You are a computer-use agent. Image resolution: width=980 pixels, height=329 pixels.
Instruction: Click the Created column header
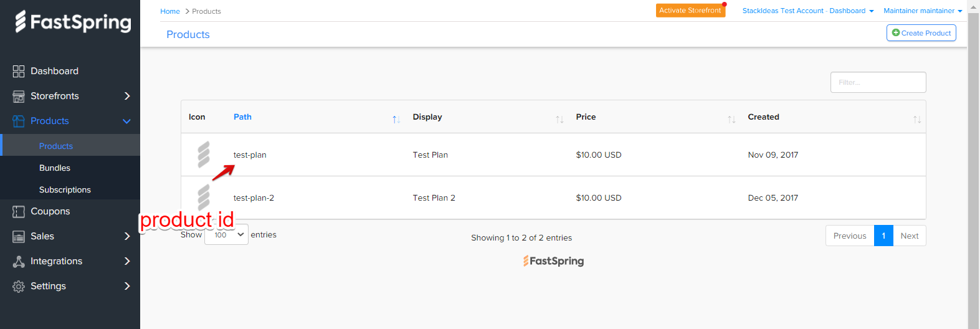tap(763, 117)
